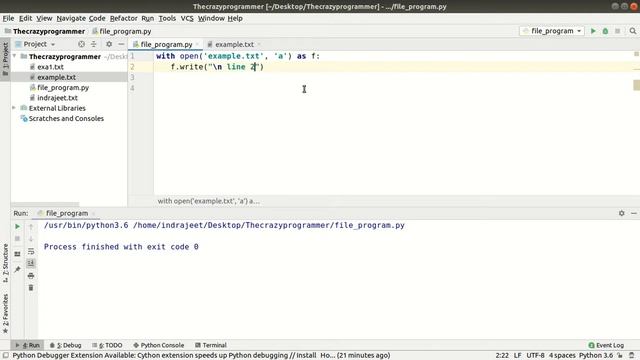Screen dimensions: 640x360
Task: Toggle tool window buttons in status bar corner
Action: 5,356
